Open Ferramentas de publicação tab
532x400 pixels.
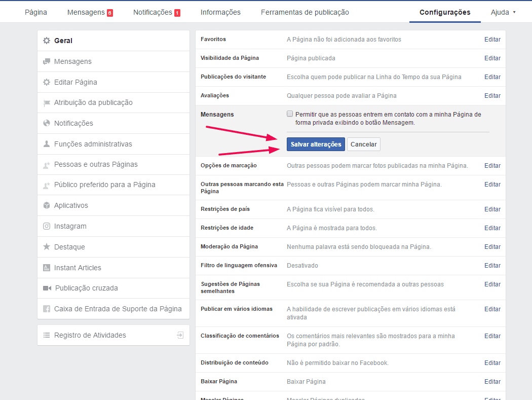tap(305, 12)
